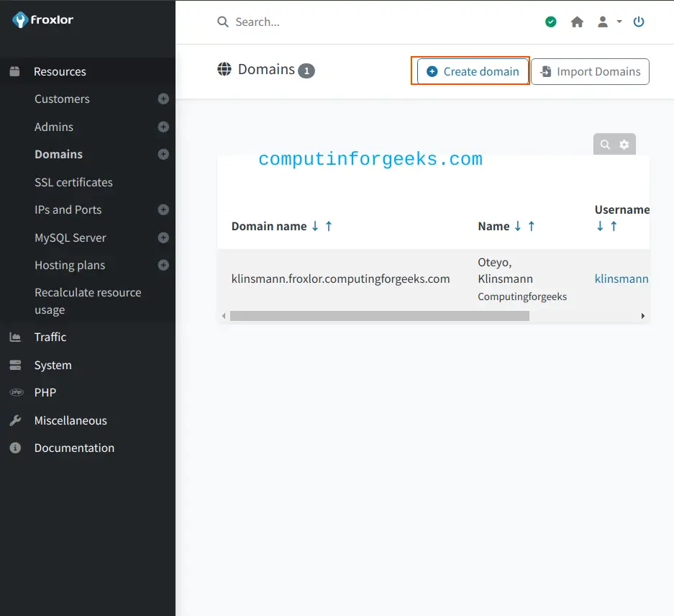Add IP and port via plus icon
This screenshot has width=674, height=616.
click(x=163, y=209)
